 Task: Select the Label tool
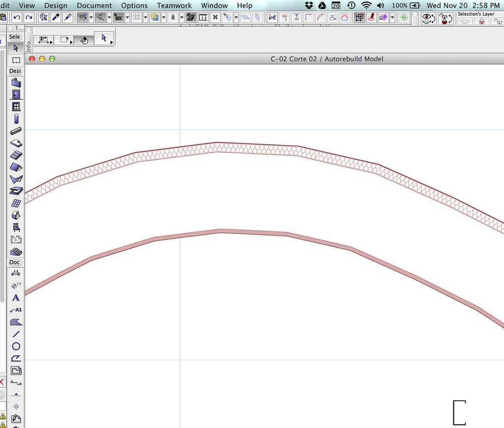coord(16,310)
